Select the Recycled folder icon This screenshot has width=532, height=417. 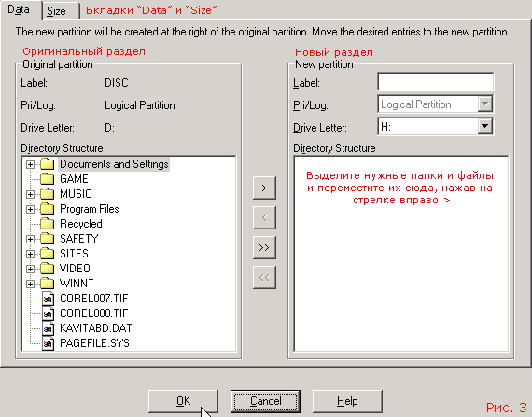(48, 224)
